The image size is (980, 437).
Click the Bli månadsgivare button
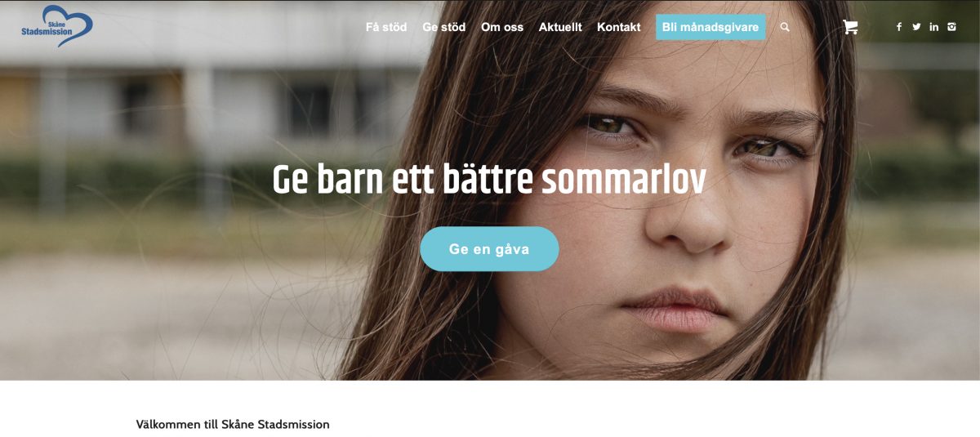pyautogui.click(x=710, y=27)
